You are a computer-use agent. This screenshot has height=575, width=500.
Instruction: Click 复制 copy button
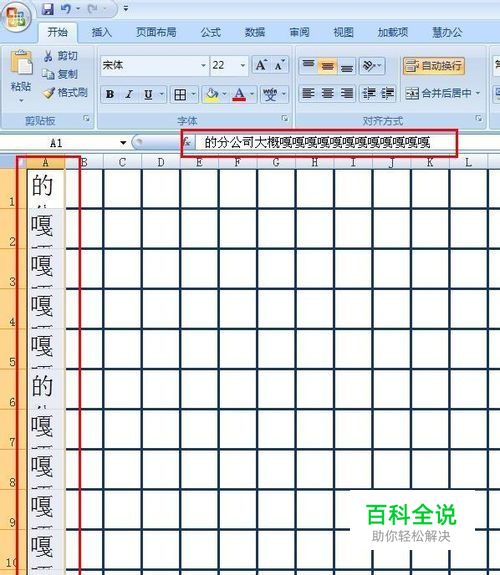[x=61, y=74]
